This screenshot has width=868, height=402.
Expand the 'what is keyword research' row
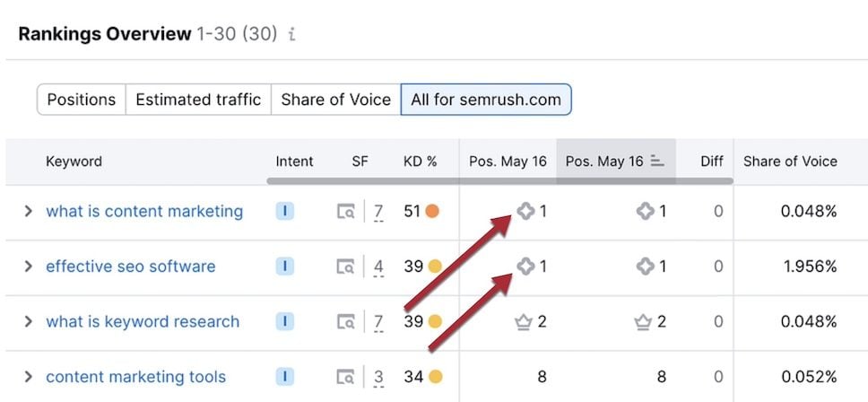(x=28, y=321)
